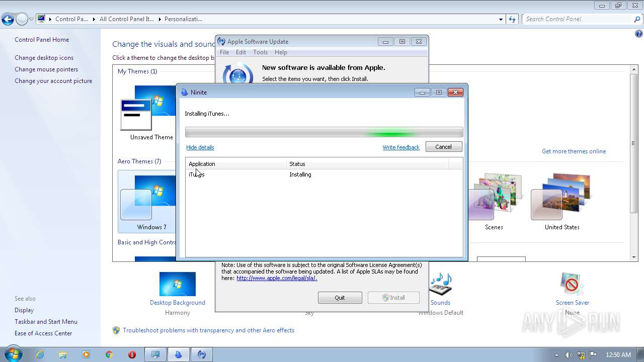This screenshot has height=362, width=644.
Task: Click Write feedback link in Ninite
Action: 401,147
